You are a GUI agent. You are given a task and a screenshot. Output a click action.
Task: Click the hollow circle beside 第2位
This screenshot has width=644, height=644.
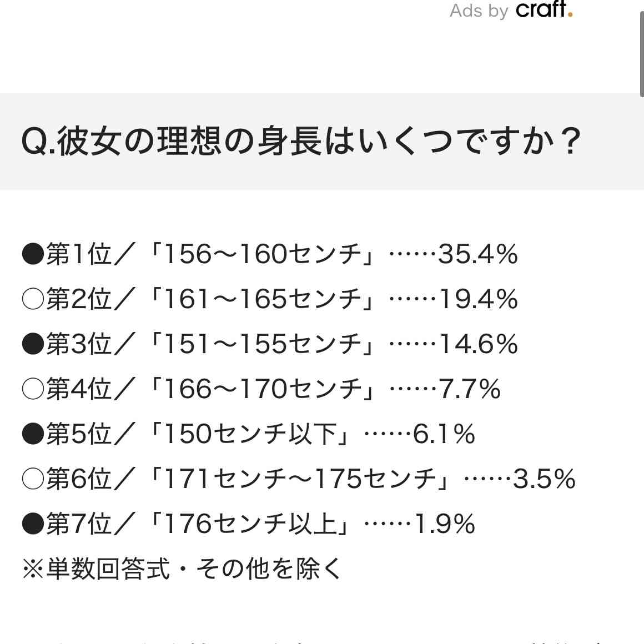(x=33, y=299)
